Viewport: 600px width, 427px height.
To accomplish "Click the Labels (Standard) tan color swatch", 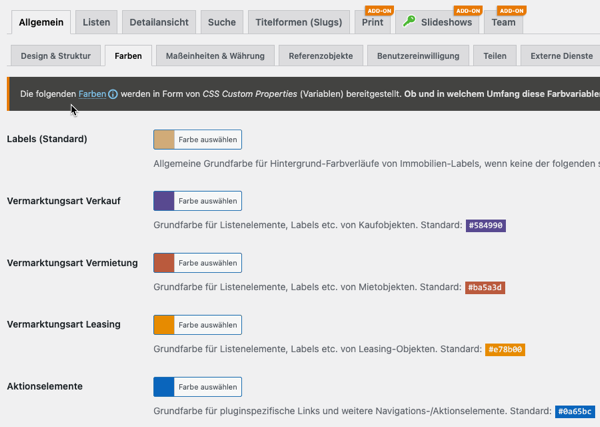I will (x=164, y=139).
